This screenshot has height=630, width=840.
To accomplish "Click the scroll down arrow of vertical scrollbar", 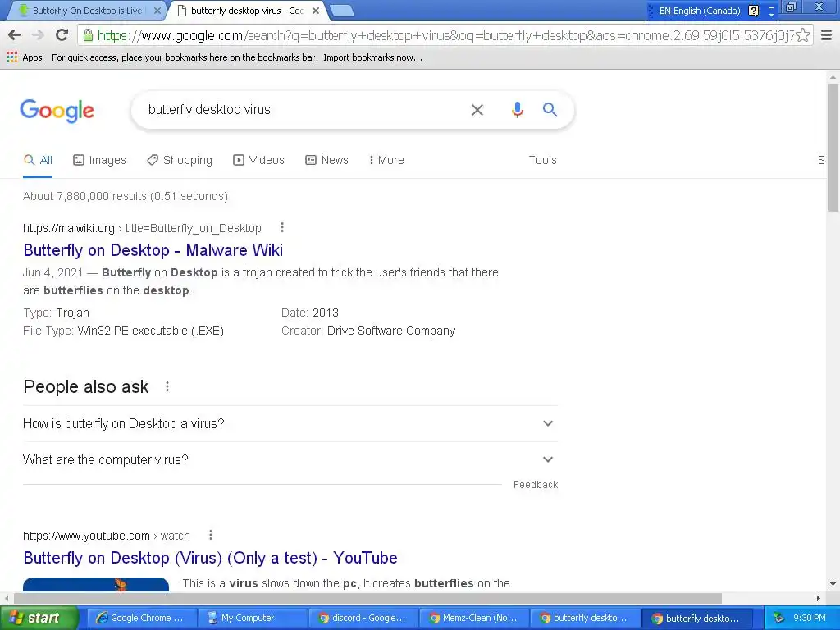I will (833, 584).
